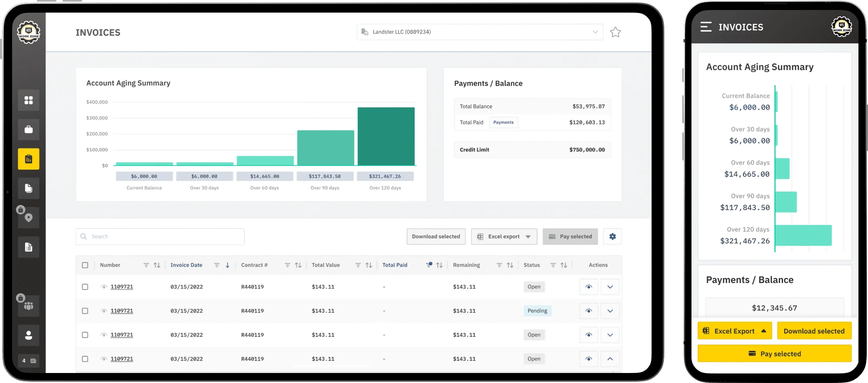This screenshot has height=383, width=868.
Task: Check the Pending invoice row checkbox
Action: click(x=85, y=311)
